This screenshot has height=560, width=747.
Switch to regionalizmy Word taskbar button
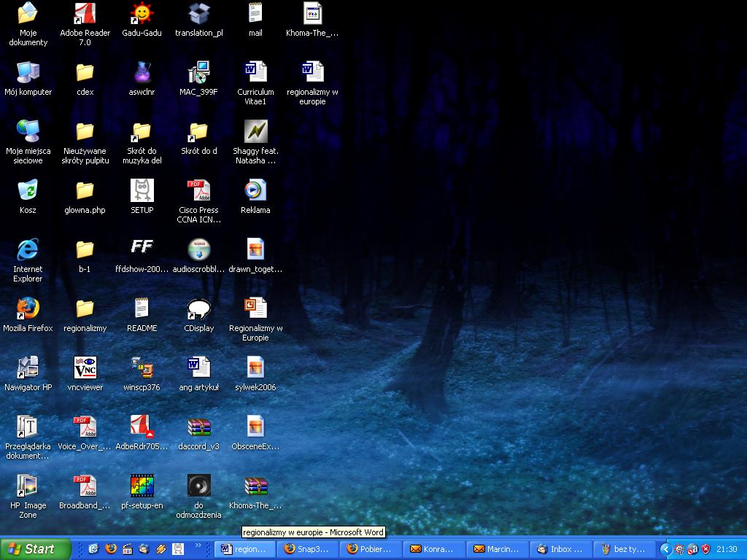pyautogui.click(x=245, y=549)
